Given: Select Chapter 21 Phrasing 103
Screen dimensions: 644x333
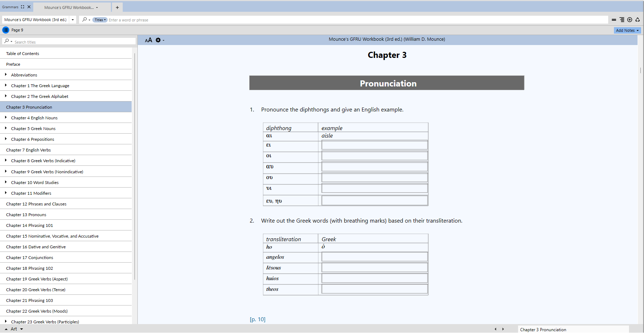Looking at the screenshot, I should point(66,300).
